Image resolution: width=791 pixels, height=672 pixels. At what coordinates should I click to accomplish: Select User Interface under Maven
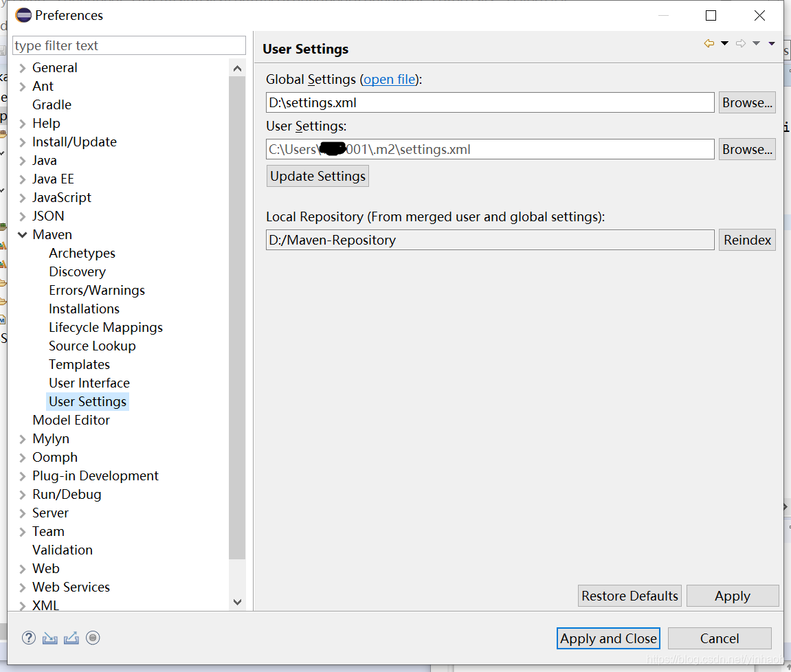point(89,383)
